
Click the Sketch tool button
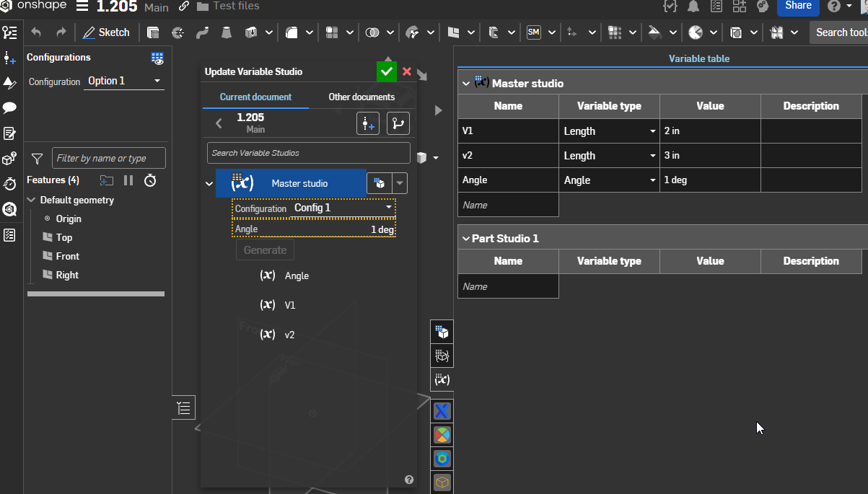click(x=106, y=32)
